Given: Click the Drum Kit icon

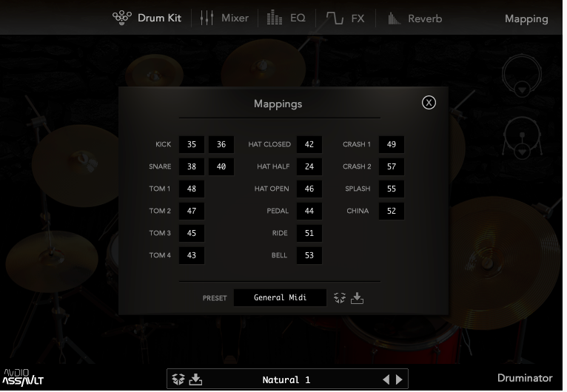Looking at the screenshot, I should tap(122, 18).
